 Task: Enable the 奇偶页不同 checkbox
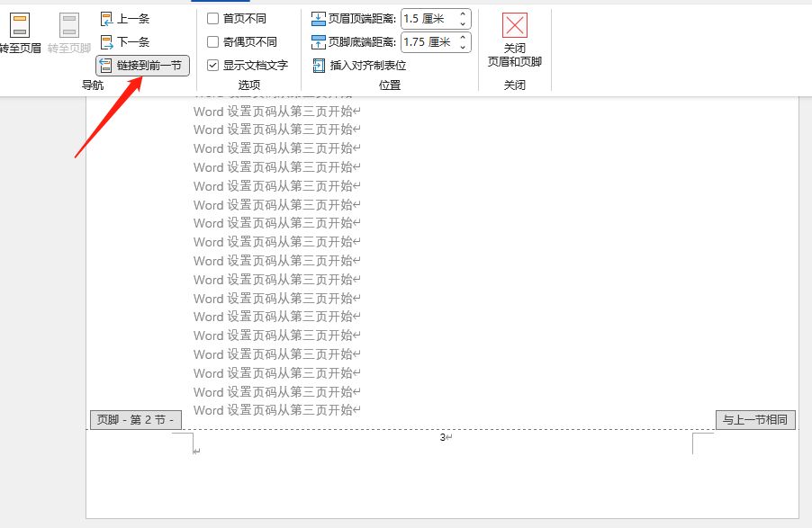click(x=212, y=40)
